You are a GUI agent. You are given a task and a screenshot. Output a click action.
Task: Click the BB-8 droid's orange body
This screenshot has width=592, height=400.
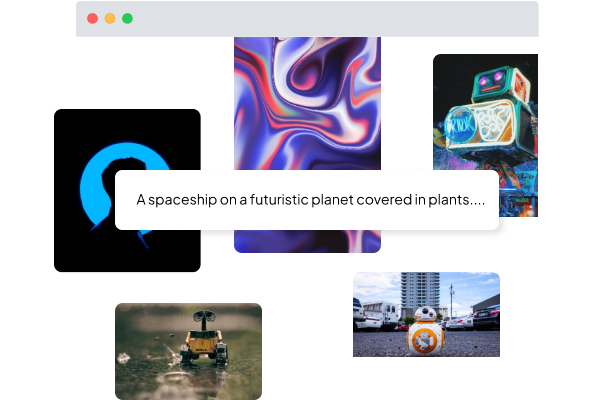(424, 339)
